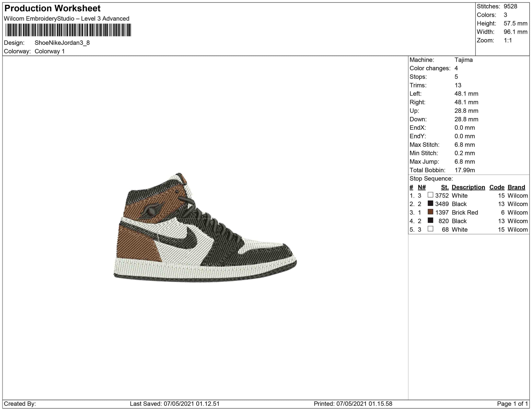Click the N# column header

pos(422,187)
